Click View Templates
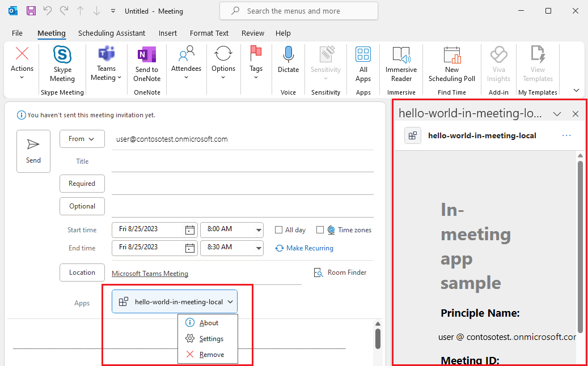This screenshot has height=366, width=588. click(538, 65)
